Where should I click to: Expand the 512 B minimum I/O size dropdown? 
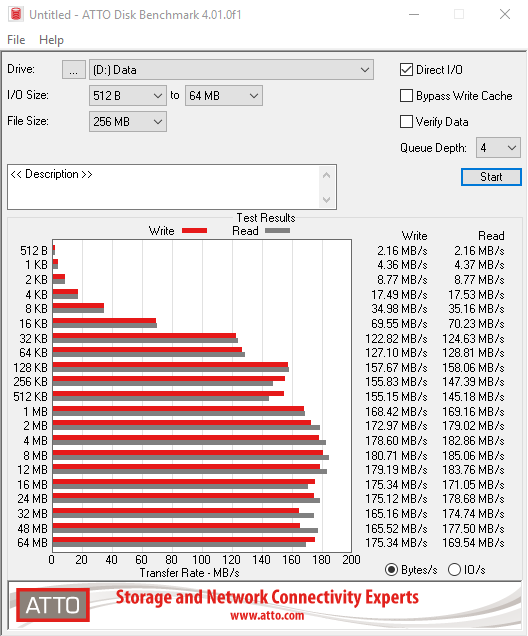pyautogui.click(x=128, y=96)
